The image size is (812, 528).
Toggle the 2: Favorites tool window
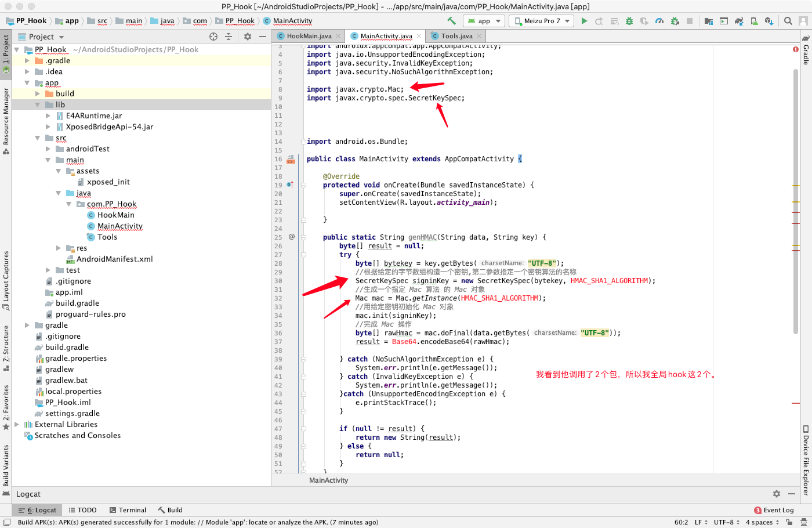(6, 407)
